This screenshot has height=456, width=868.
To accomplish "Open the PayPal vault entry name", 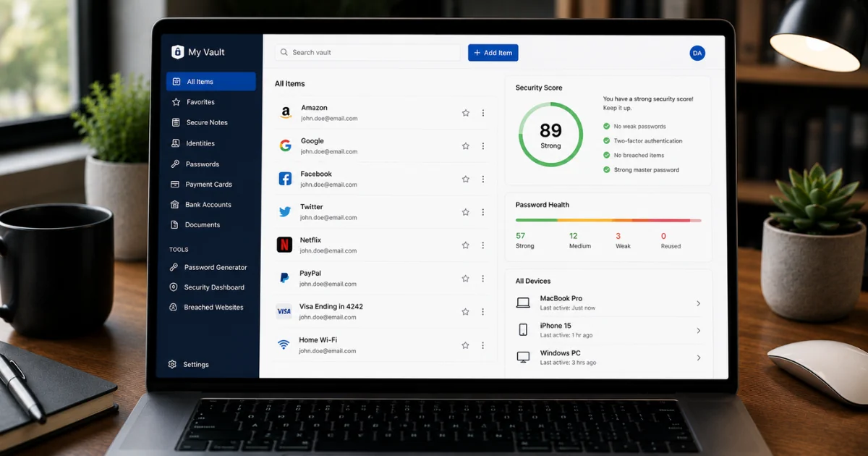I will pos(310,273).
